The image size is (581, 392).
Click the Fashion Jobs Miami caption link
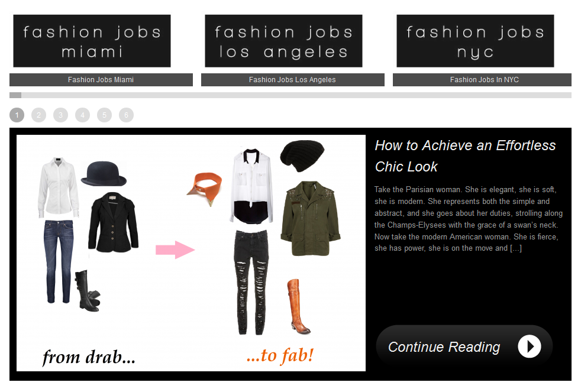click(101, 80)
